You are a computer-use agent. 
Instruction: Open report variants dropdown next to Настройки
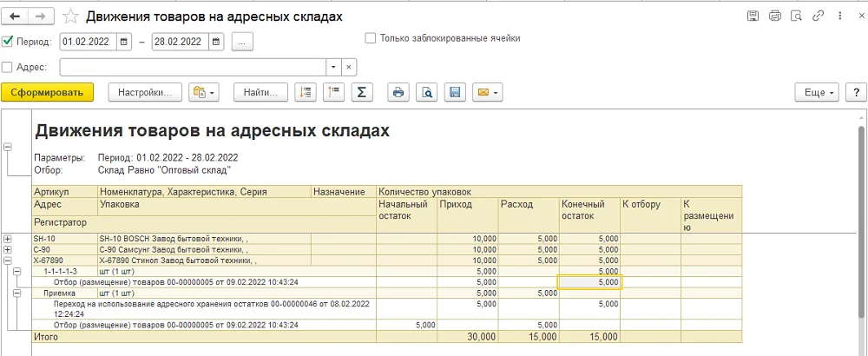pyautogui.click(x=204, y=92)
